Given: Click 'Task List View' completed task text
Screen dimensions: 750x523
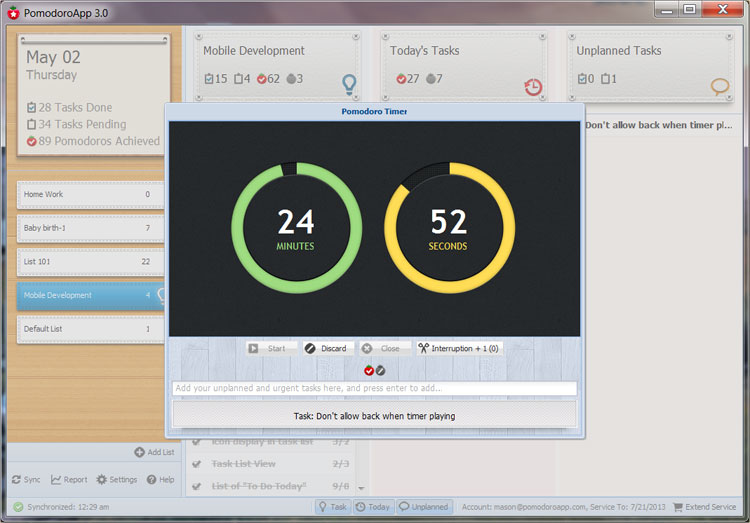Looking at the screenshot, I should [243, 464].
